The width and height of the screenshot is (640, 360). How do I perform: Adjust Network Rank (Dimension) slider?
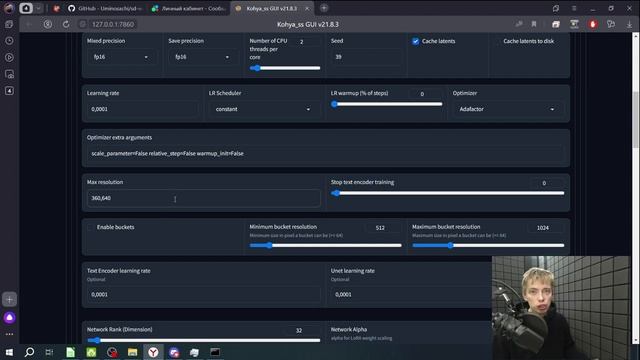[204, 340]
